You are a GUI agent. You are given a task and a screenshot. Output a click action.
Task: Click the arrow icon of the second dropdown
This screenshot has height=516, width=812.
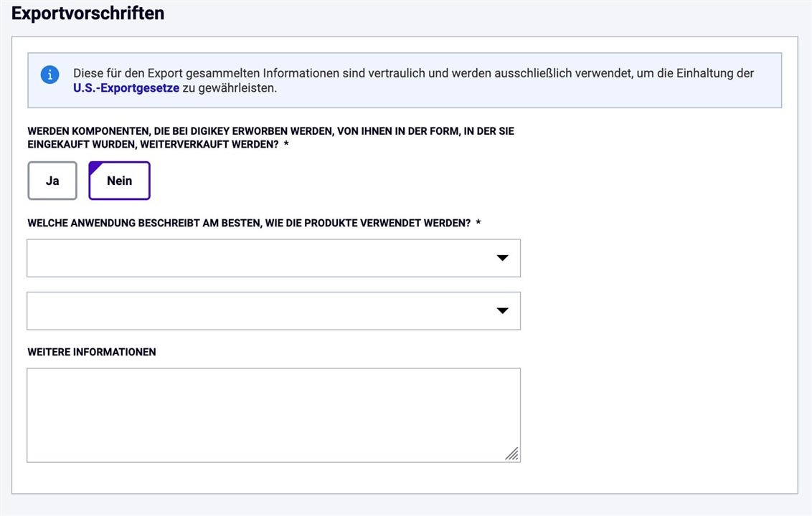pos(502,310)
